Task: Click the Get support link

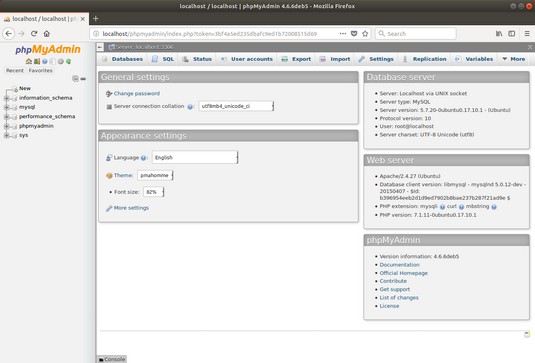Action: [395, 289]
